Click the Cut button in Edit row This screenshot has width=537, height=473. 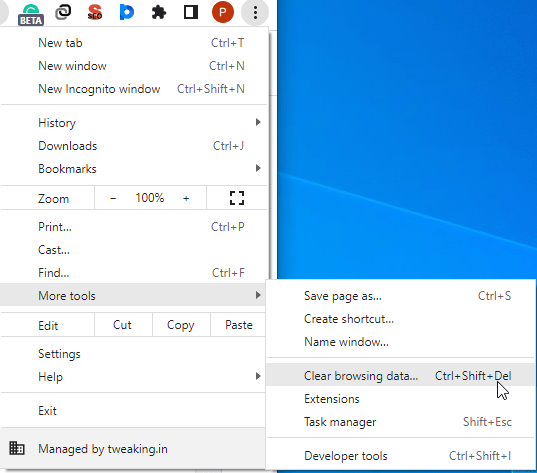123,325
